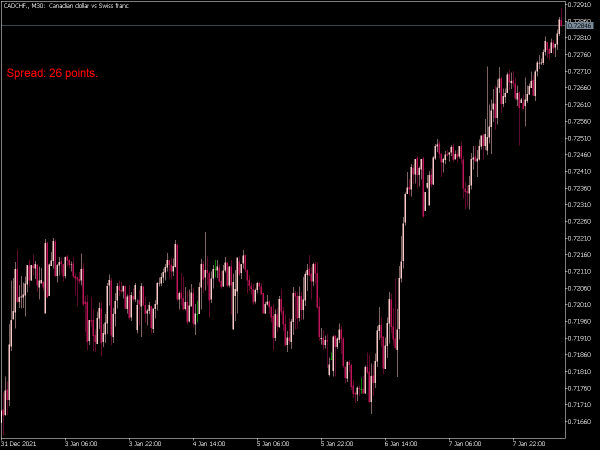Click price axis value 0.72710
This screenshot has height=450, width=600.
tap(579, 72)
